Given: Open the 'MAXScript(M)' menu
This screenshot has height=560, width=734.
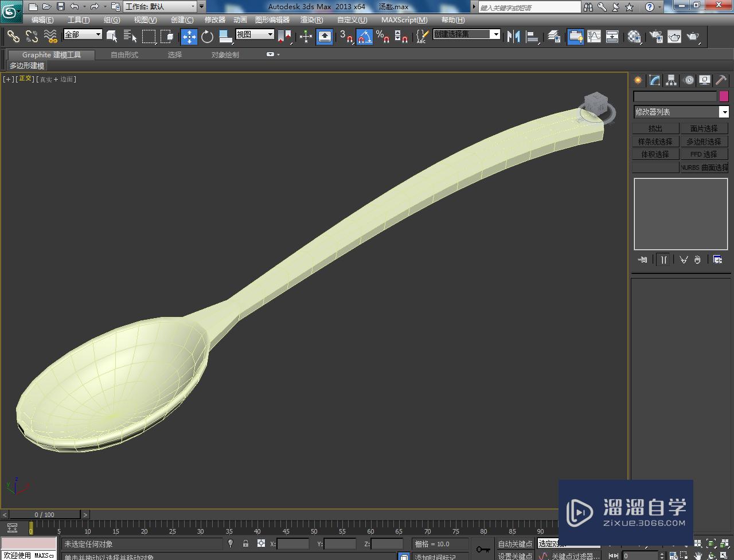Looking at the screenshot, I should 404,19.
